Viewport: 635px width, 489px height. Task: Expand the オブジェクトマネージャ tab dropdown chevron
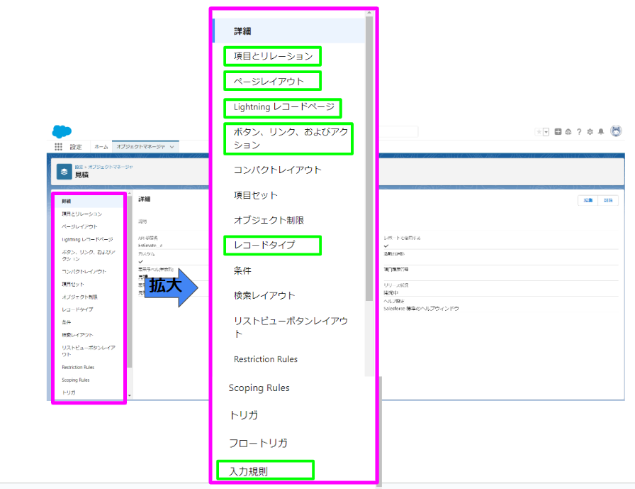[x=174, y=147]
